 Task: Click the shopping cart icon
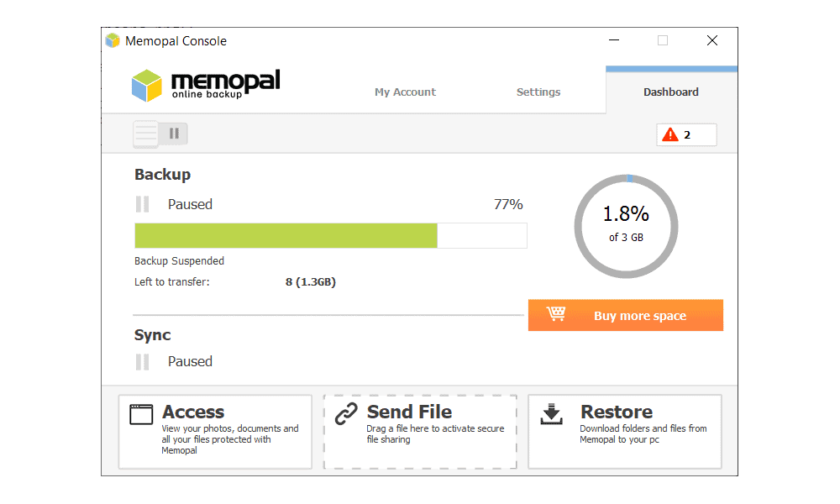[556, 313]
